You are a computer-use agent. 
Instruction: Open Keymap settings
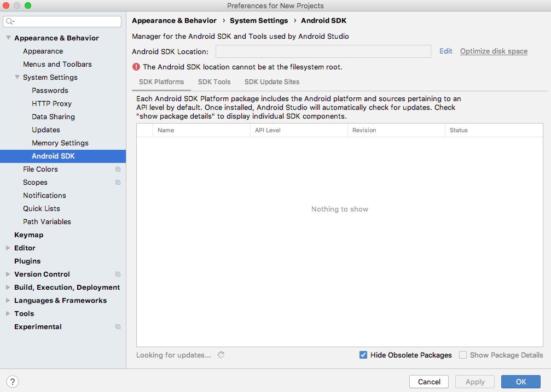[29, 235]
